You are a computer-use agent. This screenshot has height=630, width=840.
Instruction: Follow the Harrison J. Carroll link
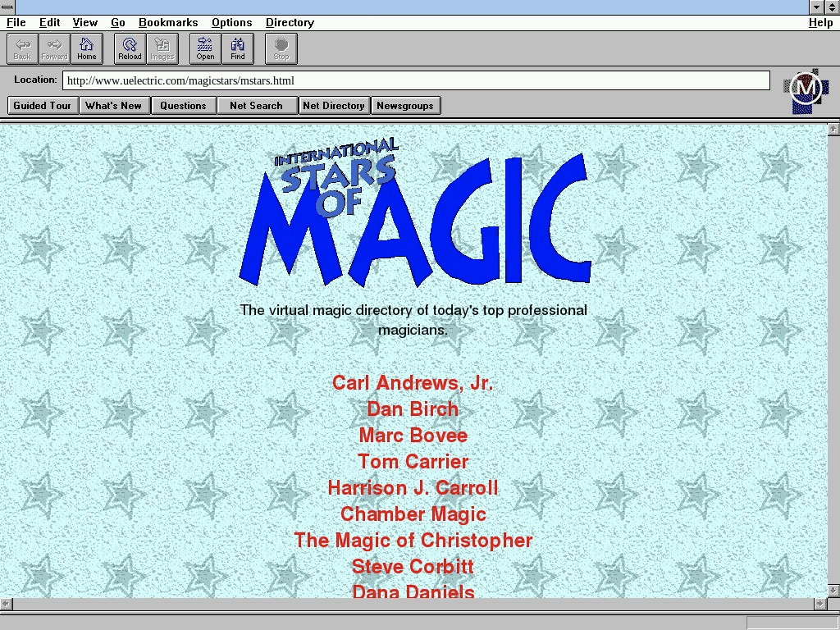click(413, 488)
